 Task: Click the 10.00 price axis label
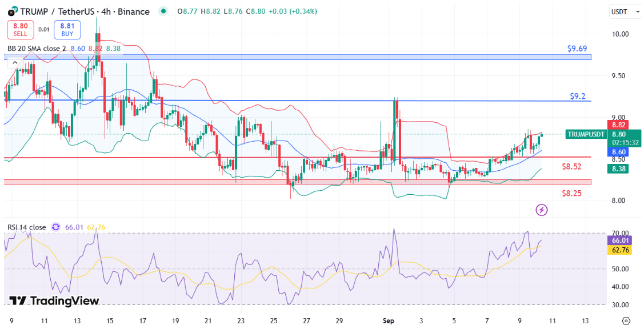pyautogui.click(x=619, y=34)
